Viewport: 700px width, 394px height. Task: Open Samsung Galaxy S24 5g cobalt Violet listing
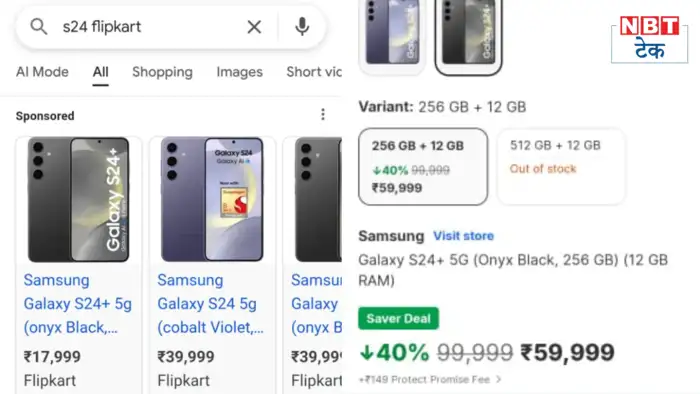(210, 304)
